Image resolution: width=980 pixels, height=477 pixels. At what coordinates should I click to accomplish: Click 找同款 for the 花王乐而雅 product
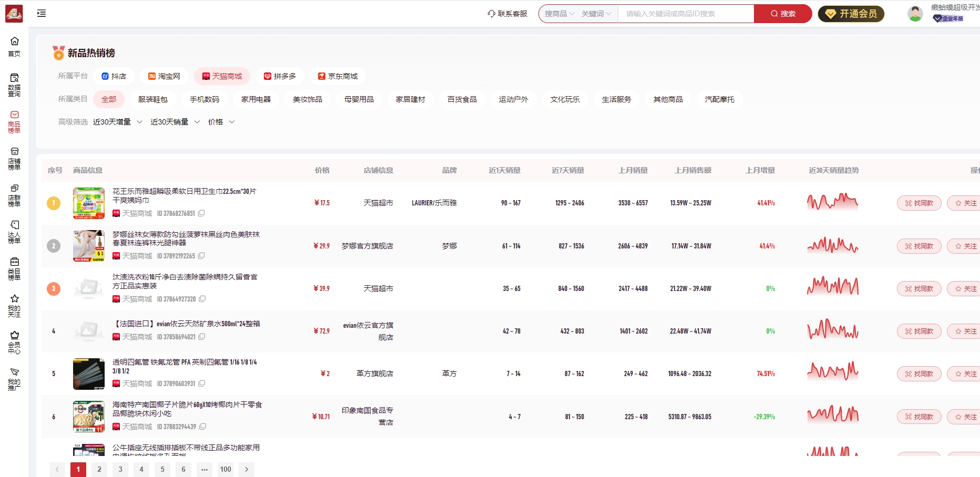tap(918, 203)
